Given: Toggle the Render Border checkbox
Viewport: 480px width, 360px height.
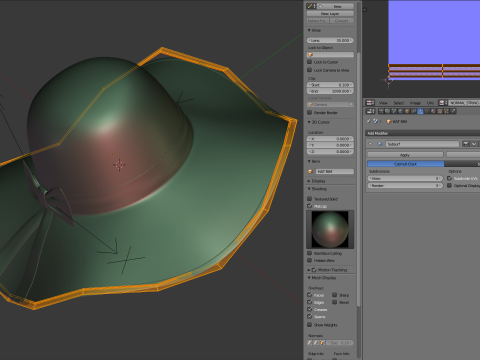Looking at the screenshot, I should (309, 112).
